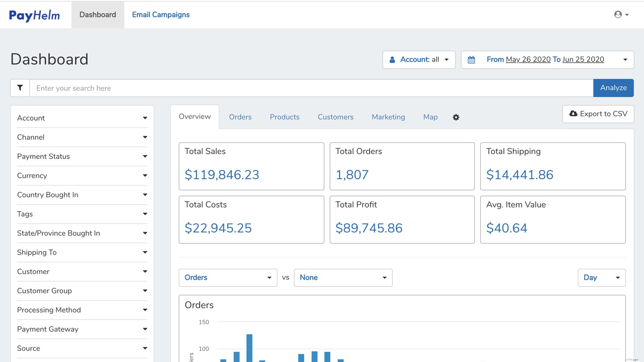This screenshot has height=362, width=644.
Task: Open the Day interval dropdown
Action: [601, 277]
